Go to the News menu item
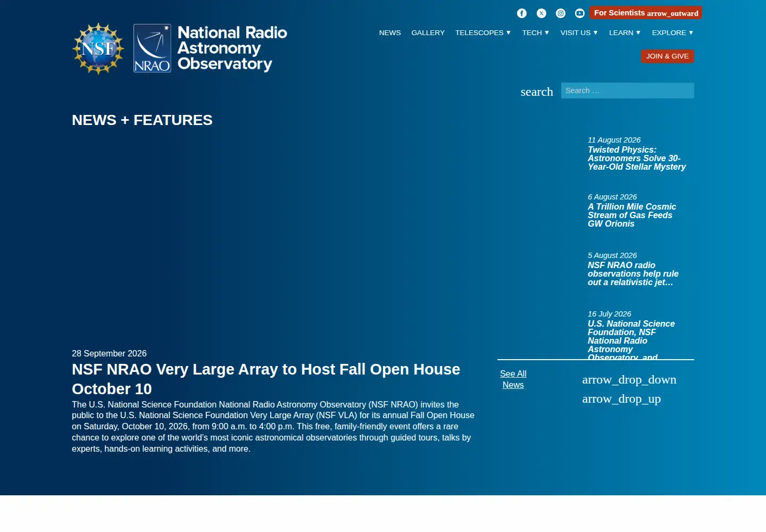Viewport: 766px width, 532px height. 390,33
